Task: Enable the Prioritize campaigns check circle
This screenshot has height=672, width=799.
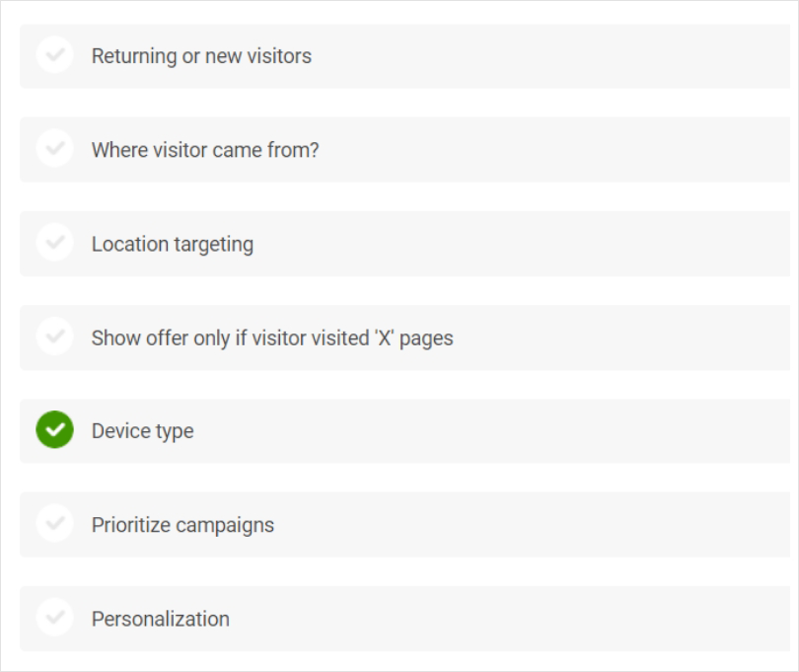Action: [x=54, y=523]
